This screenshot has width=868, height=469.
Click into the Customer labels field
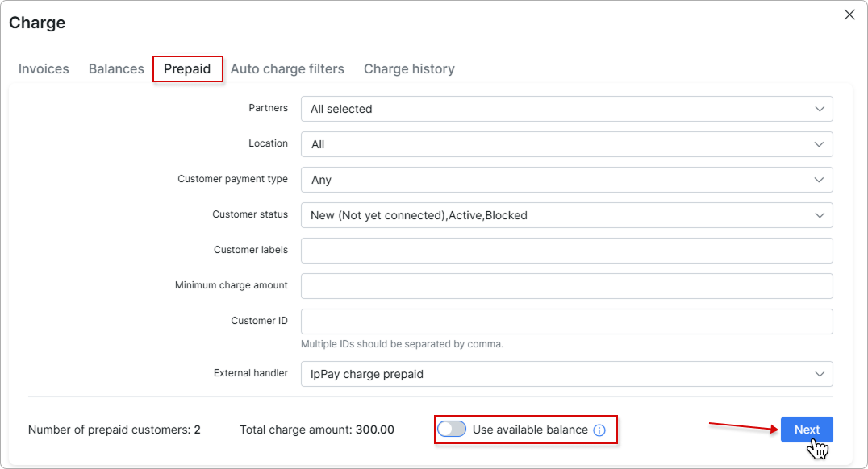(x=566, y=251)
